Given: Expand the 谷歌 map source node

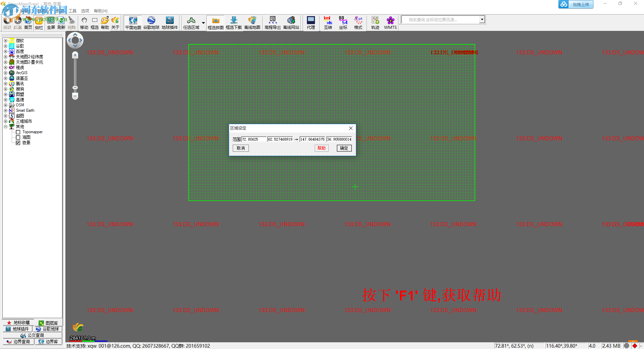Looking at the screenshot, I should 5,46.
